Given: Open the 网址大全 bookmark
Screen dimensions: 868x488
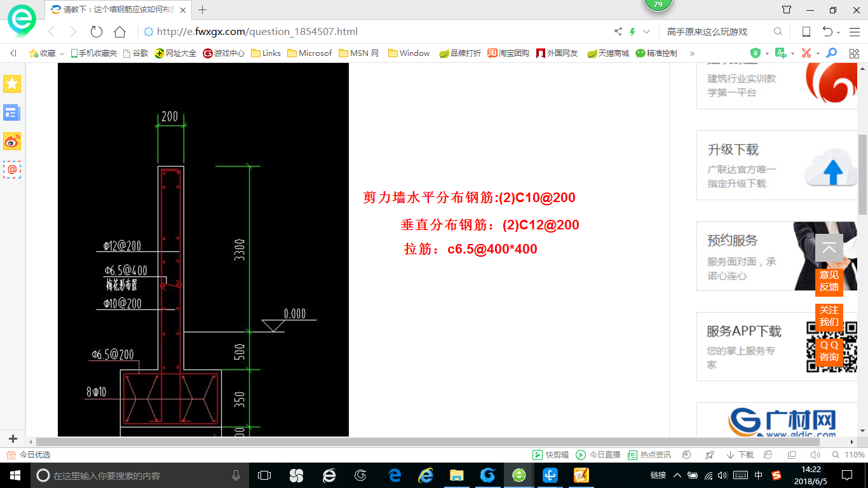Looking at the screenshot, I should [x=175, y=53].
